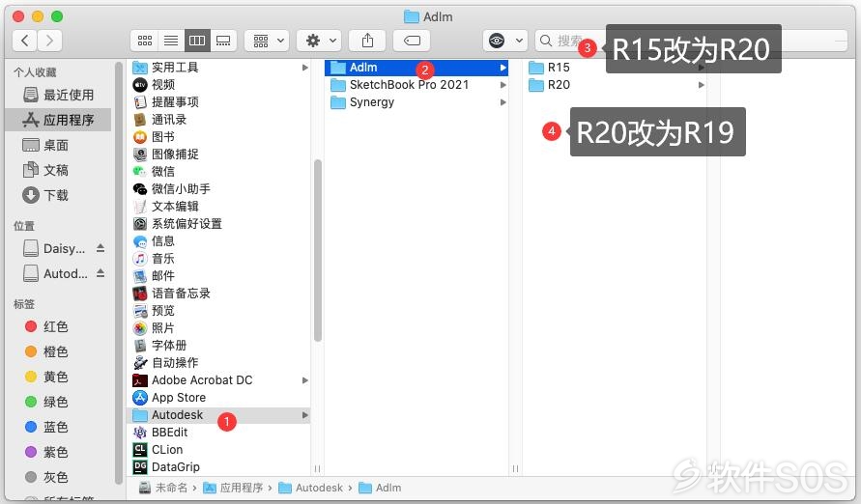861x504 pixels.
Task: Click 未命名 in the path bar
Action: click(x=163, y=488)
